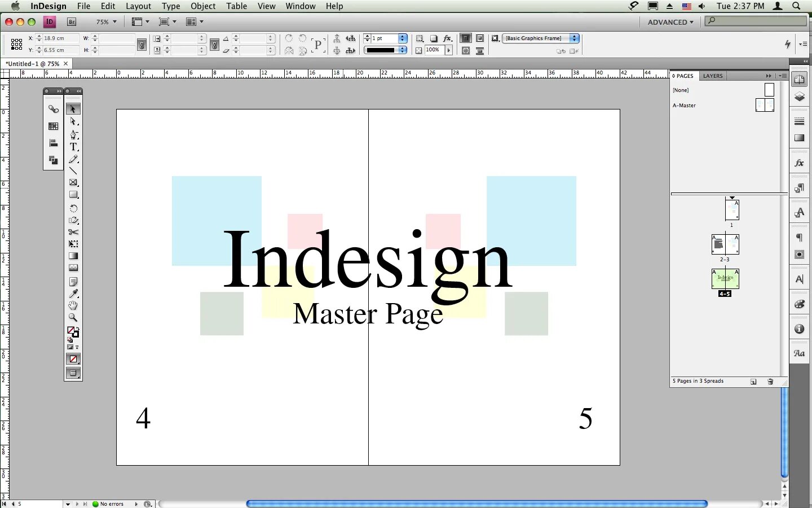Open the Pathfinder panel icon

(54, 160)
